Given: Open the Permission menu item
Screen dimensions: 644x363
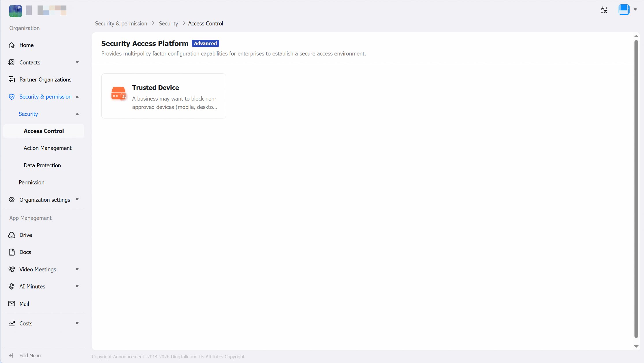Looking at the screenshot, I should coord(31,182).
